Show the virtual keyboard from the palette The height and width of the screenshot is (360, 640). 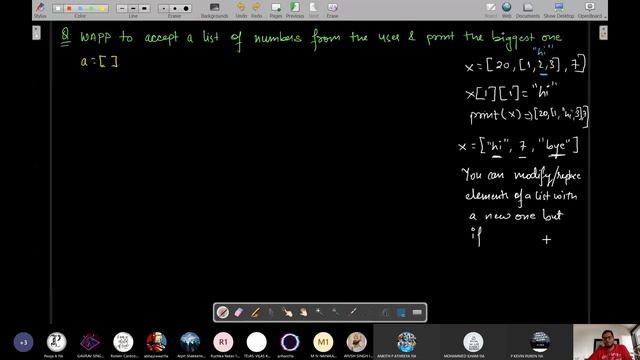(417, 313)
